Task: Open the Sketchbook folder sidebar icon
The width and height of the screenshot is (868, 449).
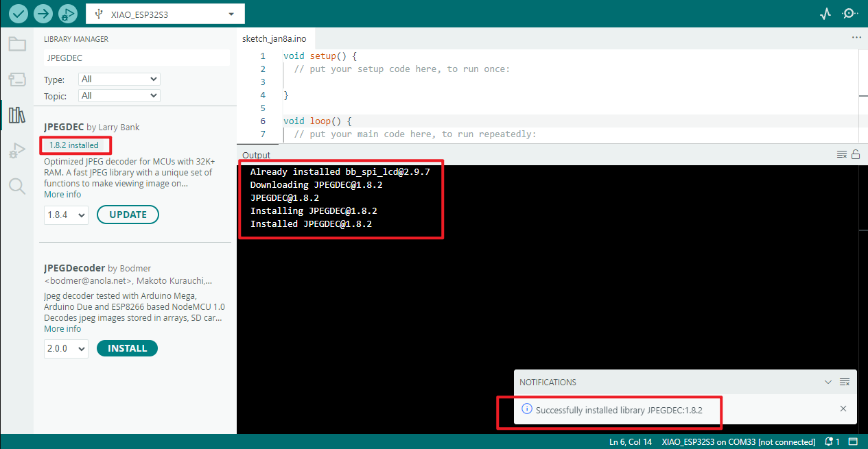Action: 16,45
